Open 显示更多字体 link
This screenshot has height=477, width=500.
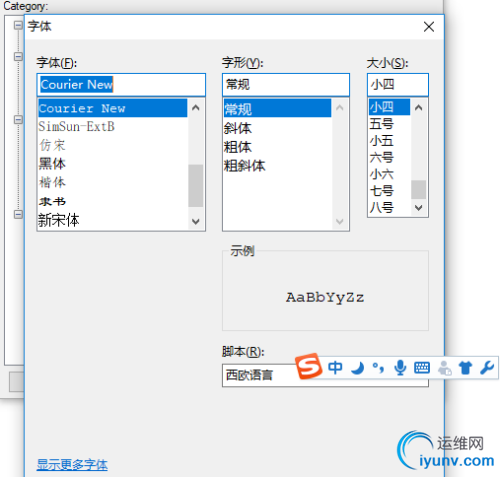tap(72, 464)
